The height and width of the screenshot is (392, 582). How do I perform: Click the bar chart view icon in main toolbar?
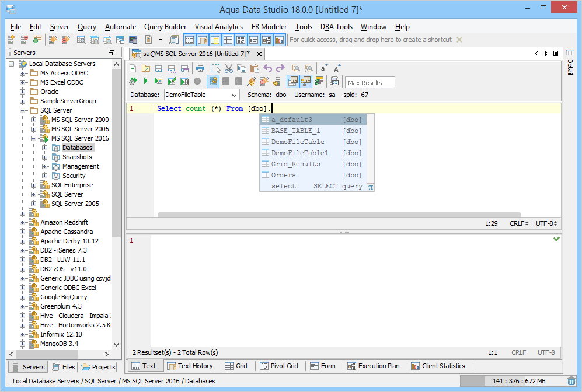279,40
